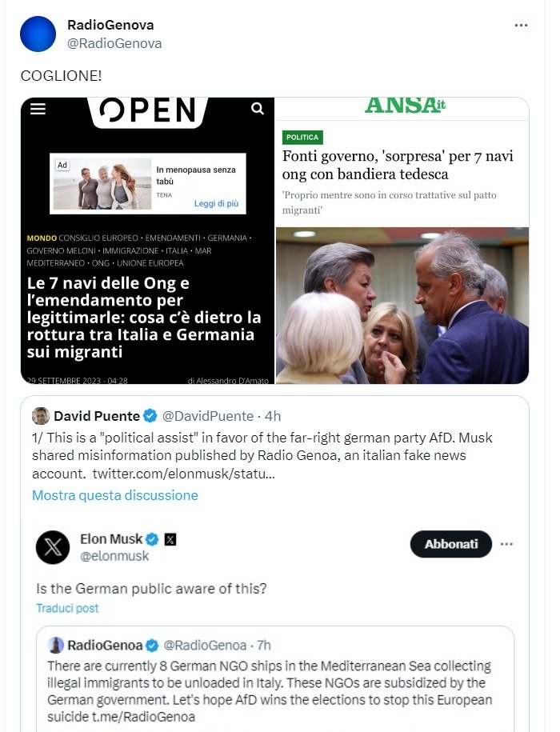Open the Mostra questa discussione link
This screenshot has width=560, height=732.
pyautogui.click(x=115, y=495)
